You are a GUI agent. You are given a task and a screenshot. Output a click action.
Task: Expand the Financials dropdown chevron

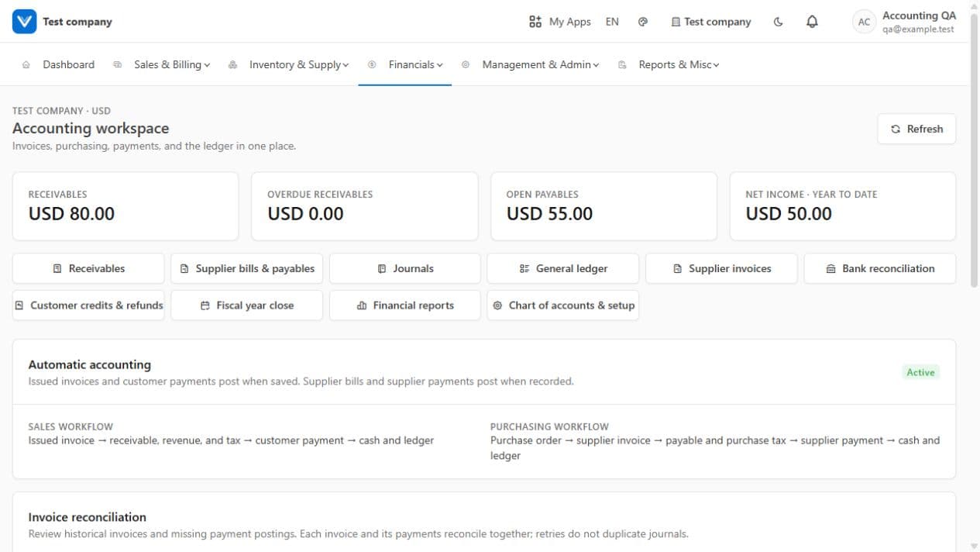pos(440,65)
